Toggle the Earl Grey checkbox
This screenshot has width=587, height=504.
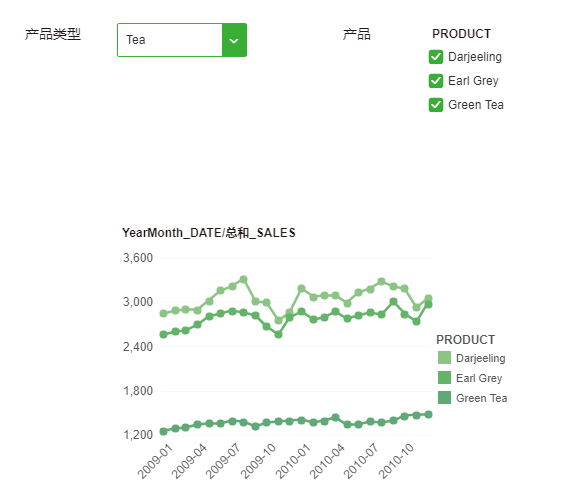[x=436, y=81]
